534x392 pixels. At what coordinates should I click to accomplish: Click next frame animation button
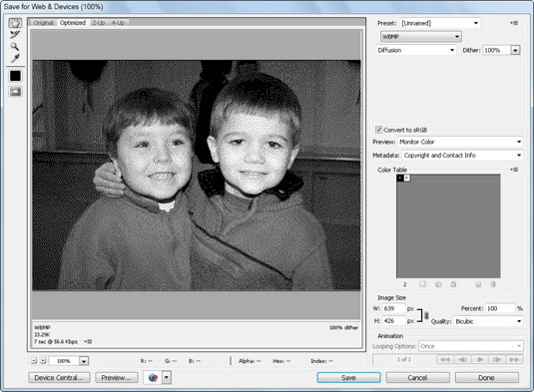pyautogui.click(x=497, y=359)
